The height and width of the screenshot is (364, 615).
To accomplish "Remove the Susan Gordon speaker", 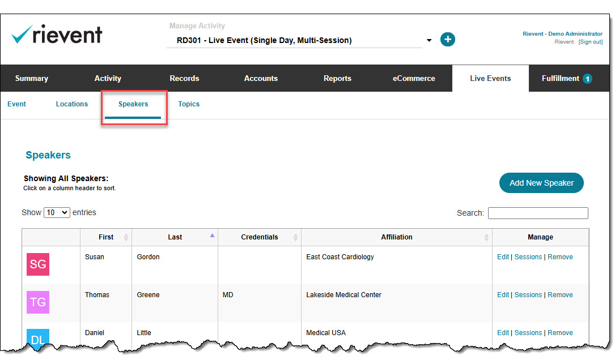I will (x=560, y=257).
